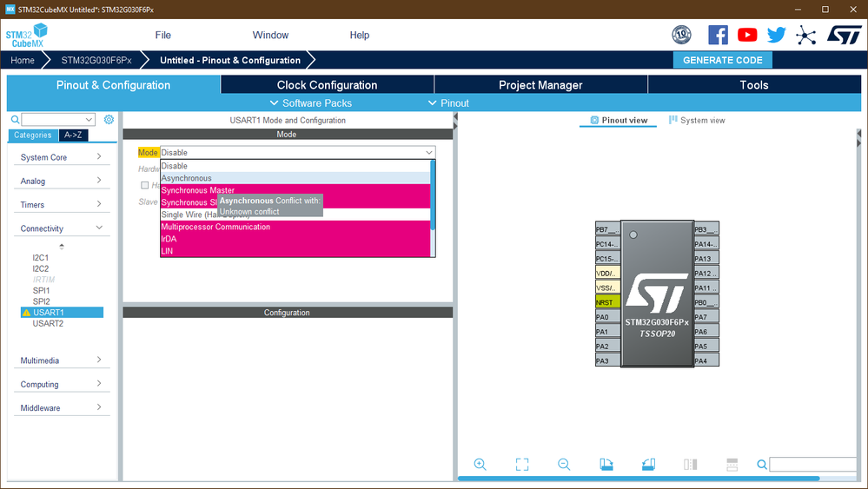The height and width of the screenshot is (489, 868).
Task: Expand the System Core category
Action: pos(62,157)
